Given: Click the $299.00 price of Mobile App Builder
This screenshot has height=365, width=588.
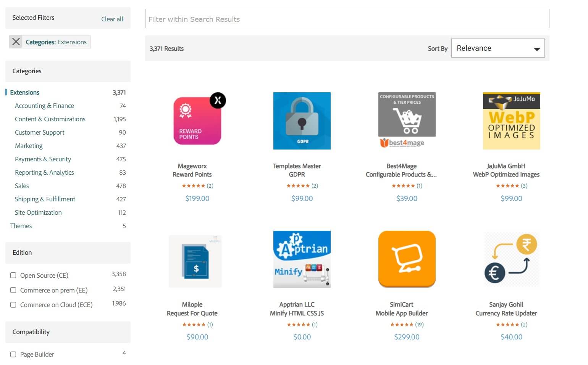Looking at the screenshot, I should click(x=407, y=337).
